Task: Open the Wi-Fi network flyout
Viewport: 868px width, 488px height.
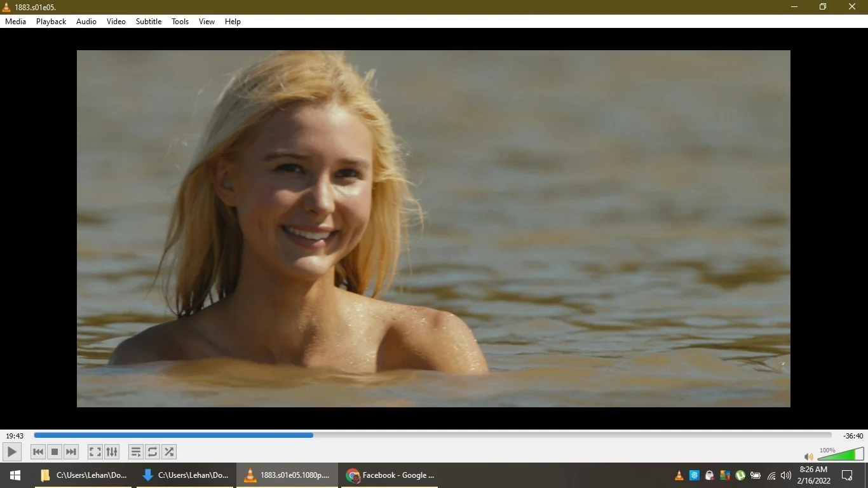Action: point(771,475)
